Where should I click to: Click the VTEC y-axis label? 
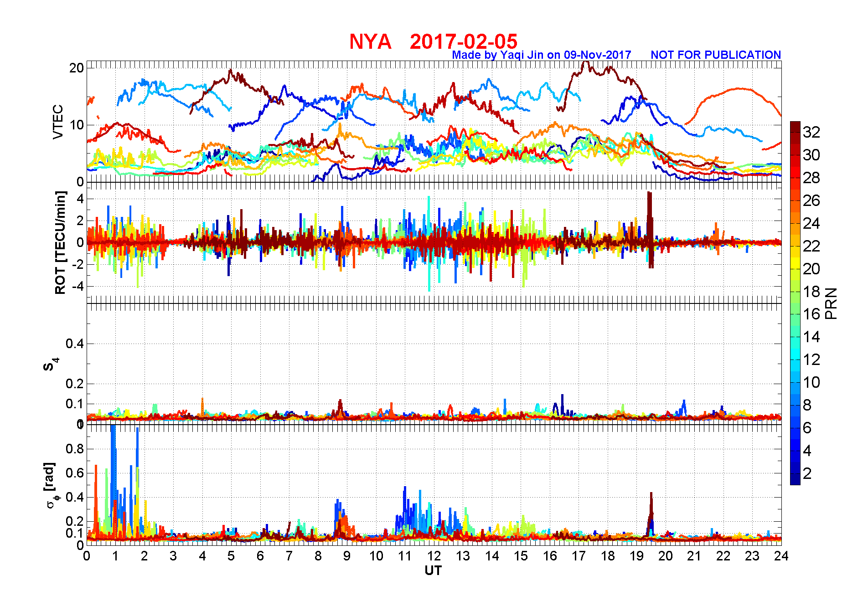coord(58,122)
